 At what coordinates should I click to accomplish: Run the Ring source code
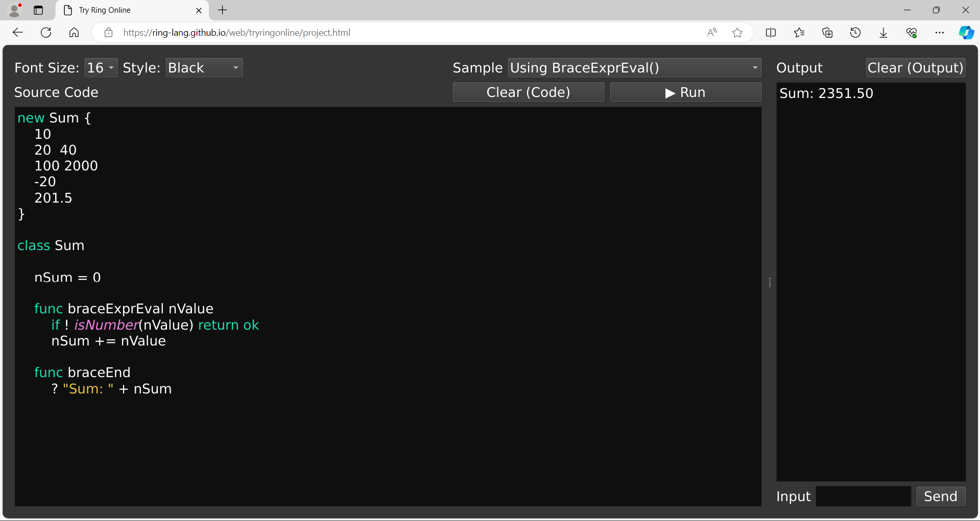click(685, 92)
